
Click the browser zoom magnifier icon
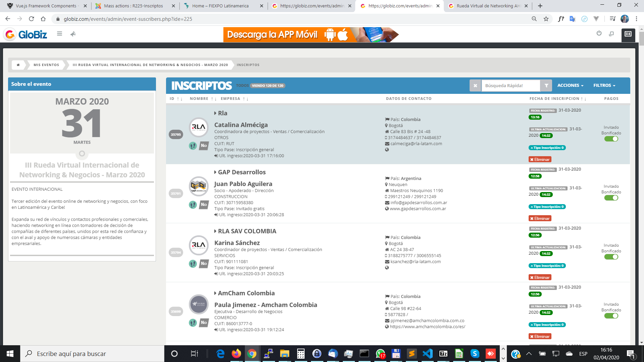coord(534,19)
